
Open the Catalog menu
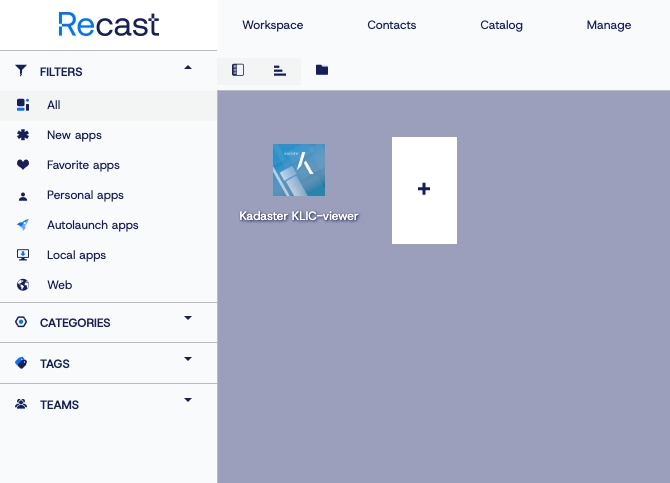[x=501, y=25]
